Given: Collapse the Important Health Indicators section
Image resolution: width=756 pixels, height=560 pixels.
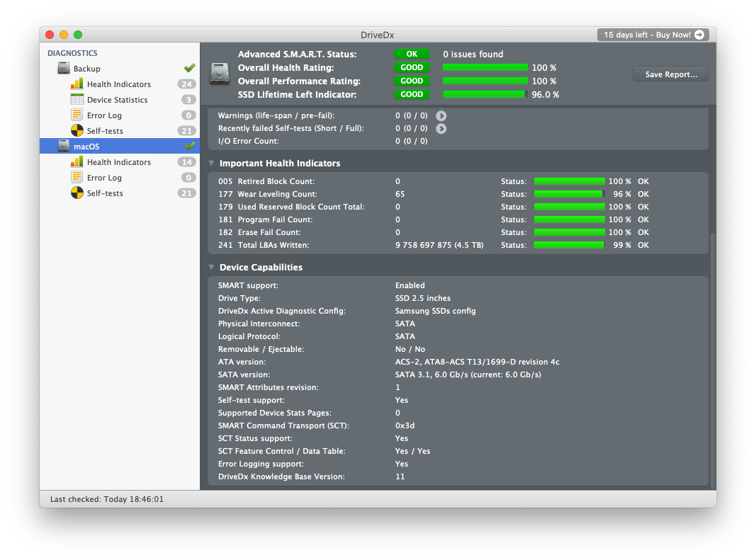Looking at the screenshot, I should coord(211,163).
